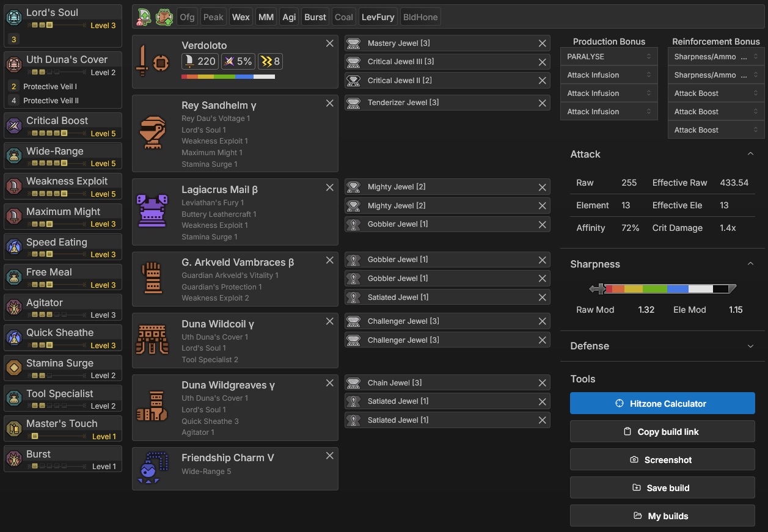
Task: Click the Stamina Surge skill icon
Action: [x=13, y=368]
